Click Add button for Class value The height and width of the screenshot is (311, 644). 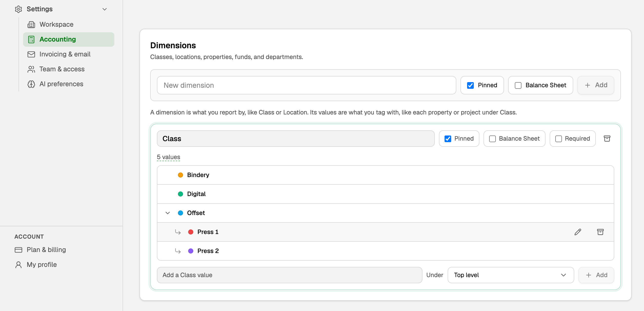coord(596,275)
